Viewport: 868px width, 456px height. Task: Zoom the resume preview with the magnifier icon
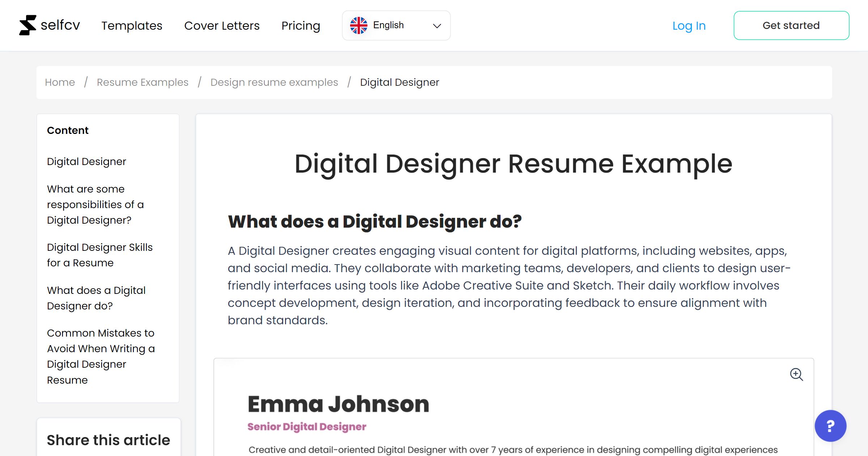[796, 374]
